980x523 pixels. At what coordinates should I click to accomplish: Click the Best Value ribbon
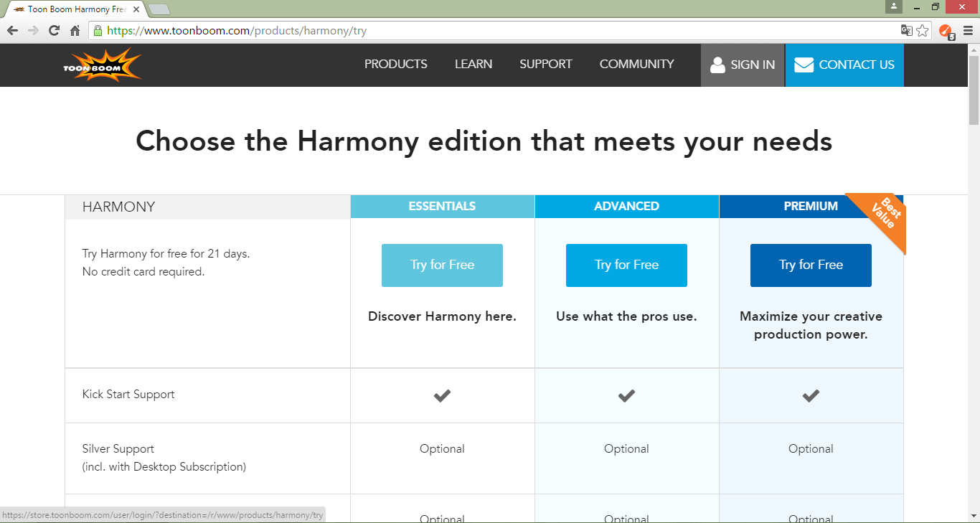[884, 217]
